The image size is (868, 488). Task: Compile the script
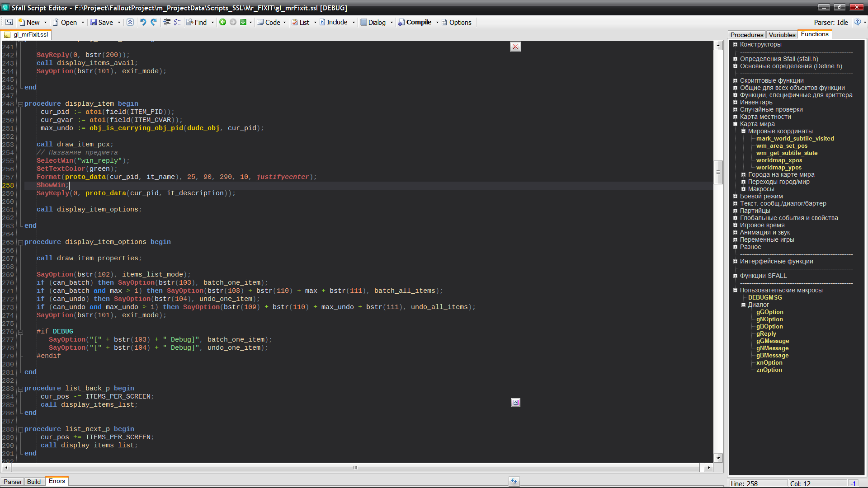pyautogui.click(x=415, y=22)
